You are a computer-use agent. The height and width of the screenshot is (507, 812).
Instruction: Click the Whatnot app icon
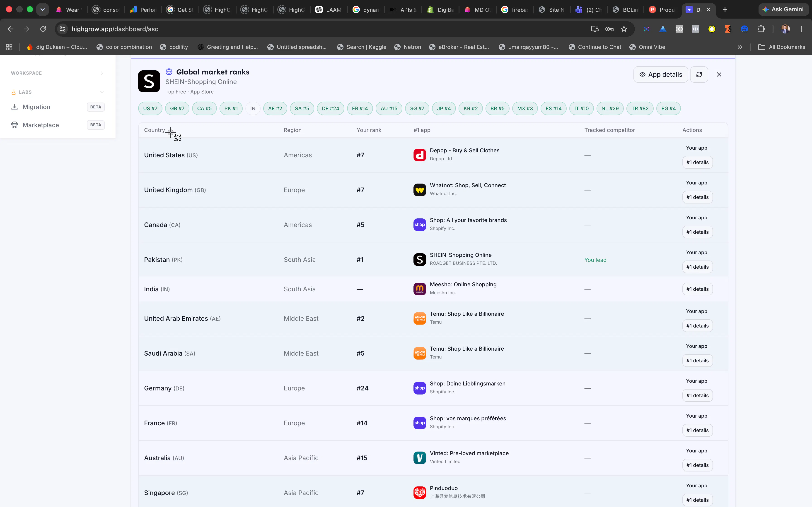coord(419,190)
